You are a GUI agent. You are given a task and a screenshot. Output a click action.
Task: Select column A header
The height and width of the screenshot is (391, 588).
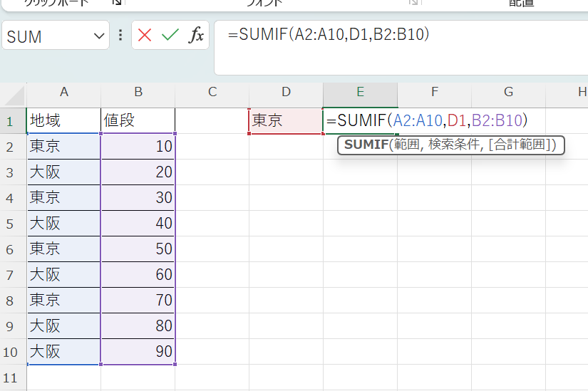(x=64, y=93)
